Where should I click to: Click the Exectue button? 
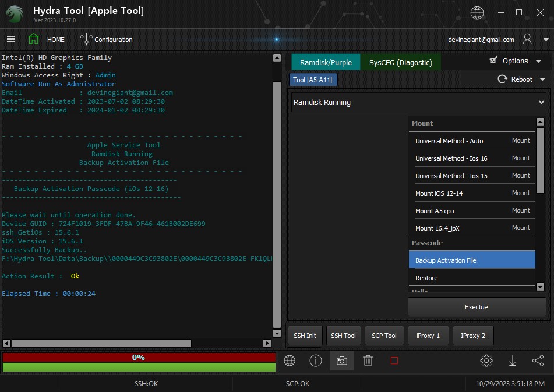point(477,307)
